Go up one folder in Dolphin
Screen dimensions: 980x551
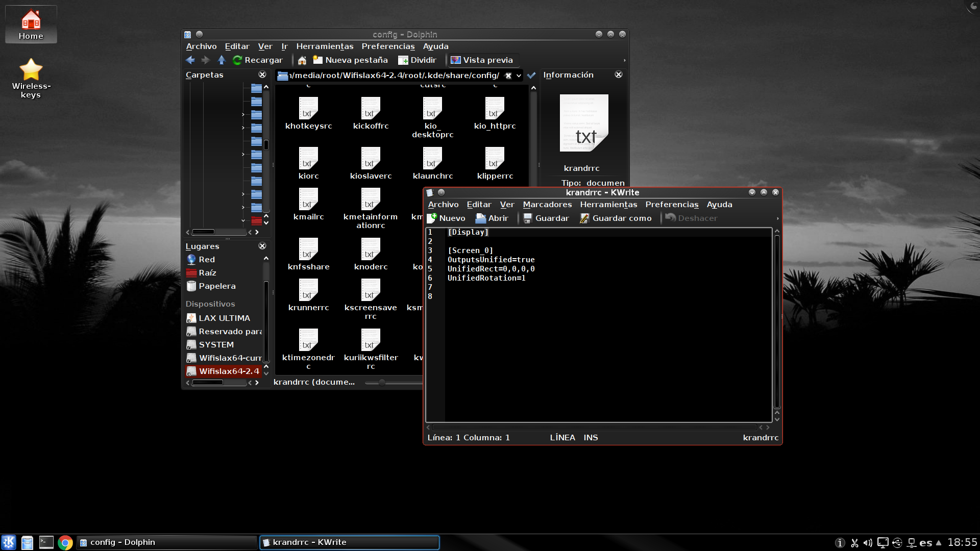click(x=222, y=60)
